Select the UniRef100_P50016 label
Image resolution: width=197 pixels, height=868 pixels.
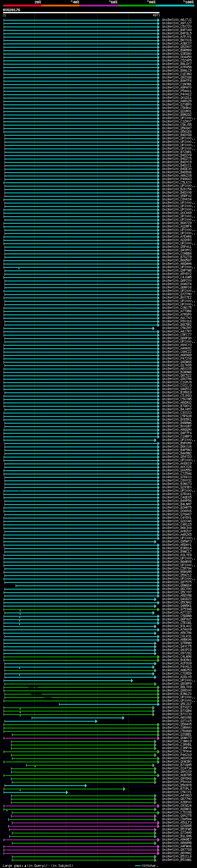(x=176, y=782)
